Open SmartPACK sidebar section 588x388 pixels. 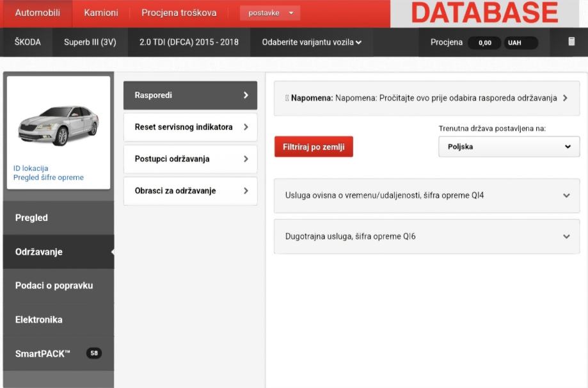coord(58,353)
